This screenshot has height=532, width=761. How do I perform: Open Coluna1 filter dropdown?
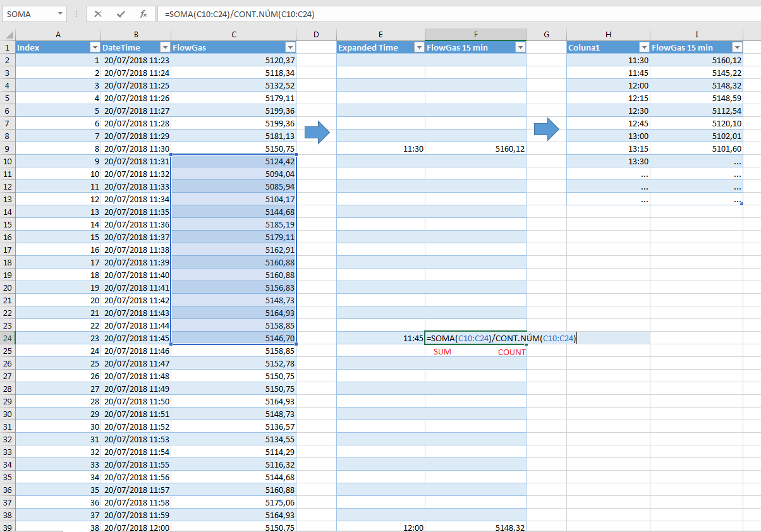[x=644, y=47]
